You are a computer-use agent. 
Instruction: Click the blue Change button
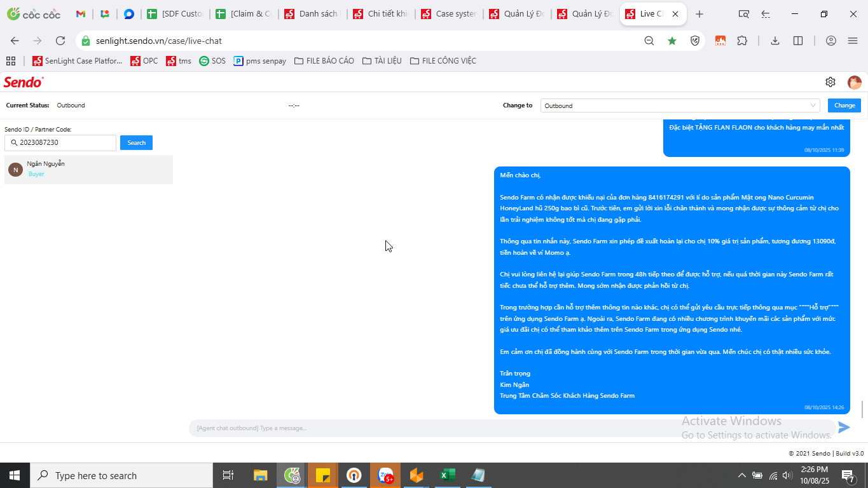click(844, 105)
